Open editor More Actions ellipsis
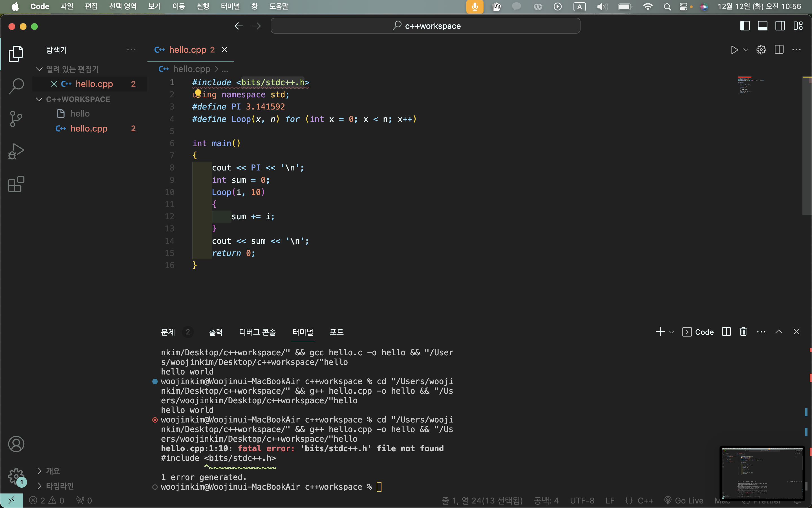The width and height of the screenshot is (812, 508). tap(796, 50)
